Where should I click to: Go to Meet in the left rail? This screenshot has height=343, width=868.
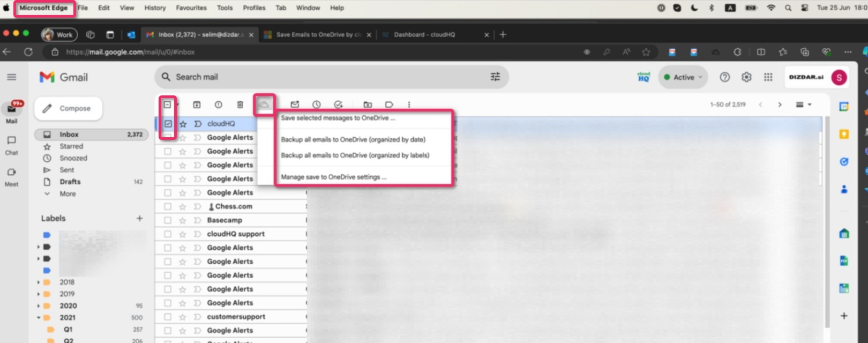11,177
